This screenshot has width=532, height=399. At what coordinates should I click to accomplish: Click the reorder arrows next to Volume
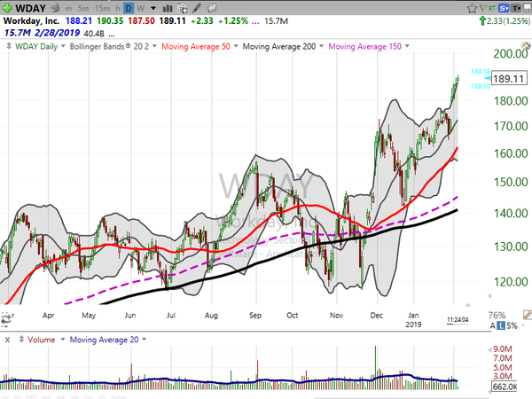21,339
